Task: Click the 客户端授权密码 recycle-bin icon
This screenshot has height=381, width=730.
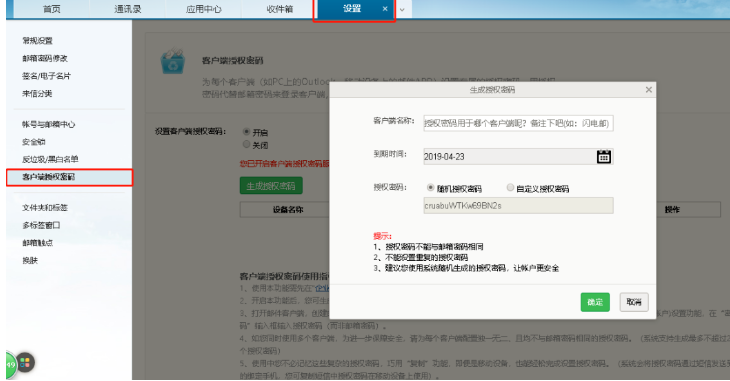Action: pyautogui.click(x=173, y=61)
